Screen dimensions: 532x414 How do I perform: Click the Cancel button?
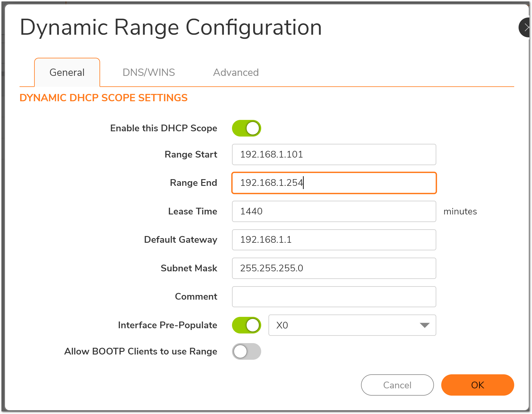tap(397, 385)
